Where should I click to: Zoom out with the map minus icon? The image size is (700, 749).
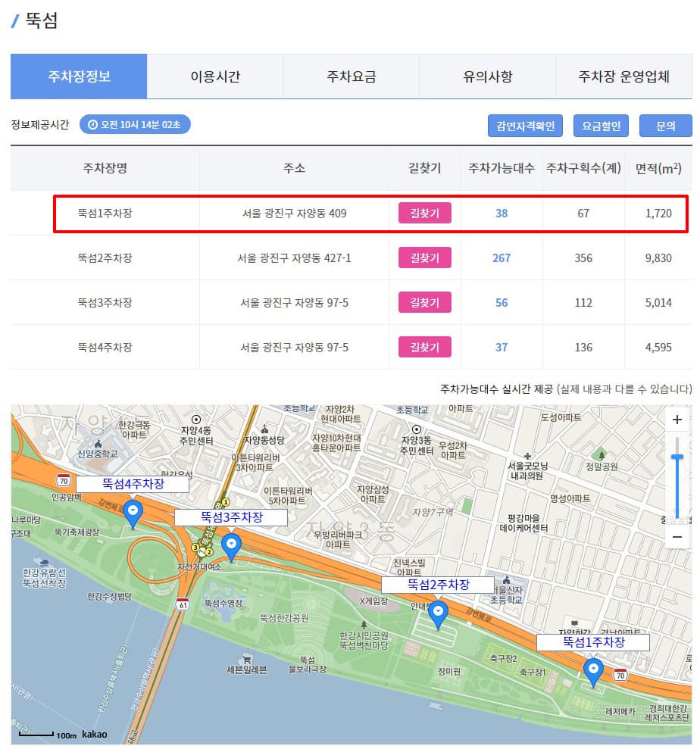[x=677, y=536]
